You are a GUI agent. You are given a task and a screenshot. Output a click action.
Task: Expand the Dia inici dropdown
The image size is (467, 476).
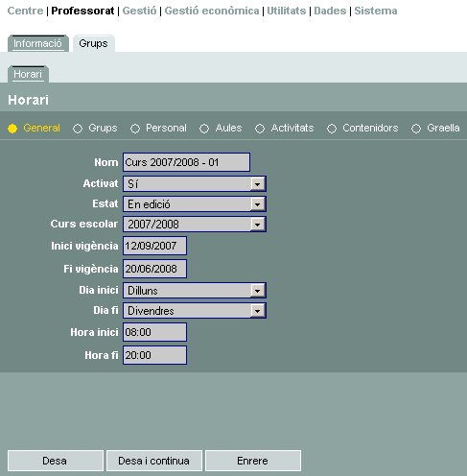195,291
